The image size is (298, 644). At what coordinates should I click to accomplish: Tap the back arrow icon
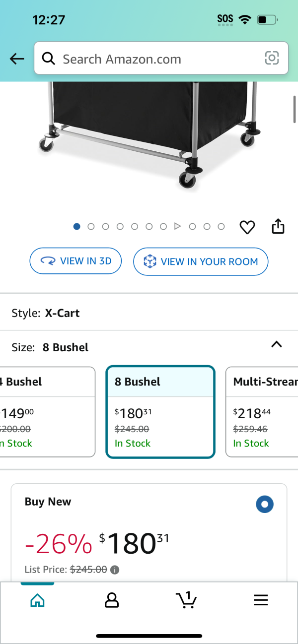17,59
